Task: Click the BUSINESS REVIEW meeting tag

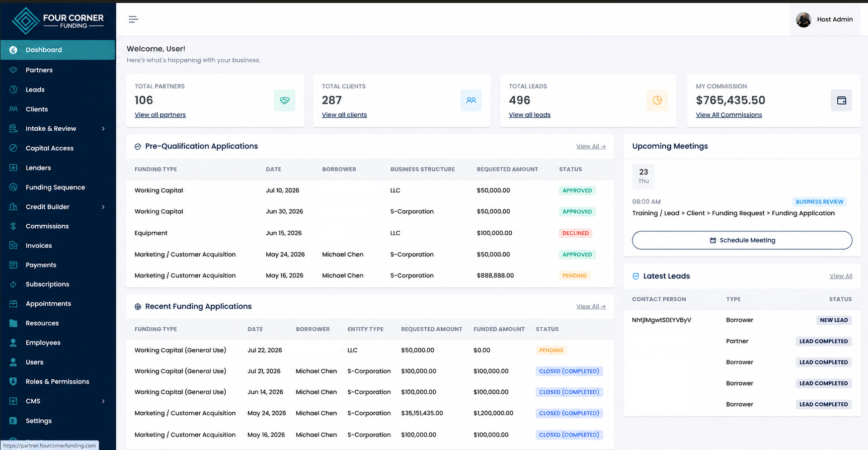Action: tap(819, 202)
